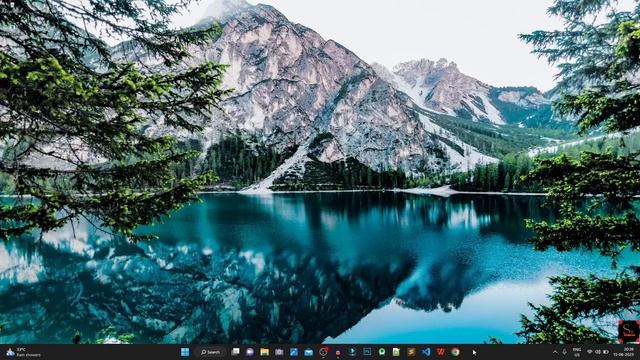The height and width of the screenshot is (360, 640).
Task: Open the Sublime Text taskbar icon
Action: tap(411, 352)
